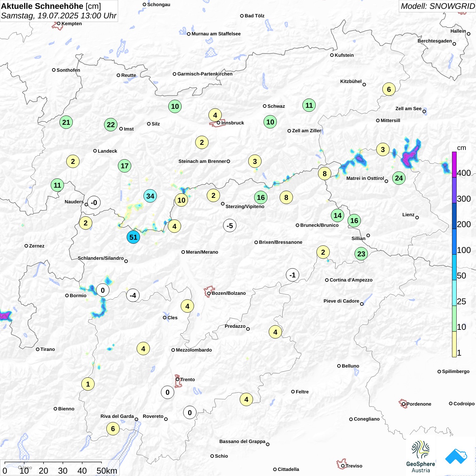Click the Innsbruck city marker circle
Screen dimensions: 476x476
[x=219, y=123]
